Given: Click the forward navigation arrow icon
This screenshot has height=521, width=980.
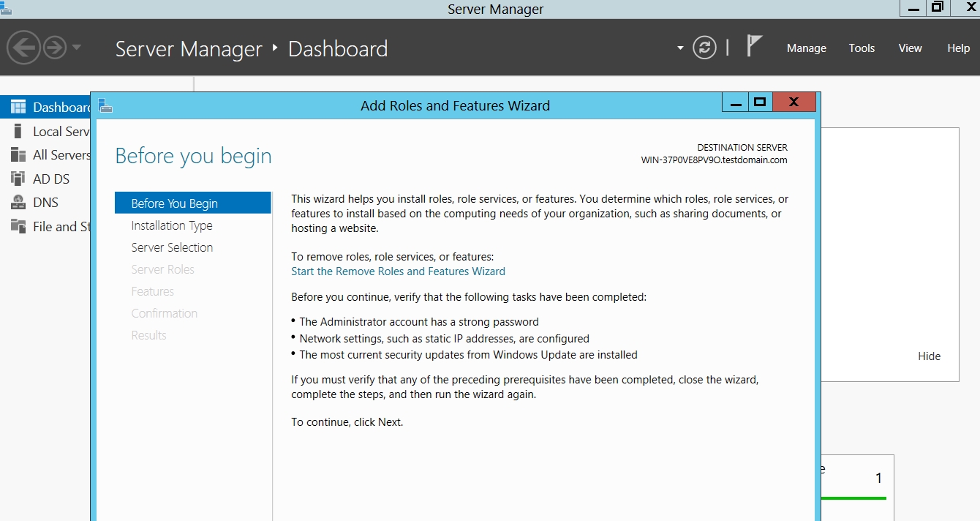Looking at the screenshot, I should 55,48.
